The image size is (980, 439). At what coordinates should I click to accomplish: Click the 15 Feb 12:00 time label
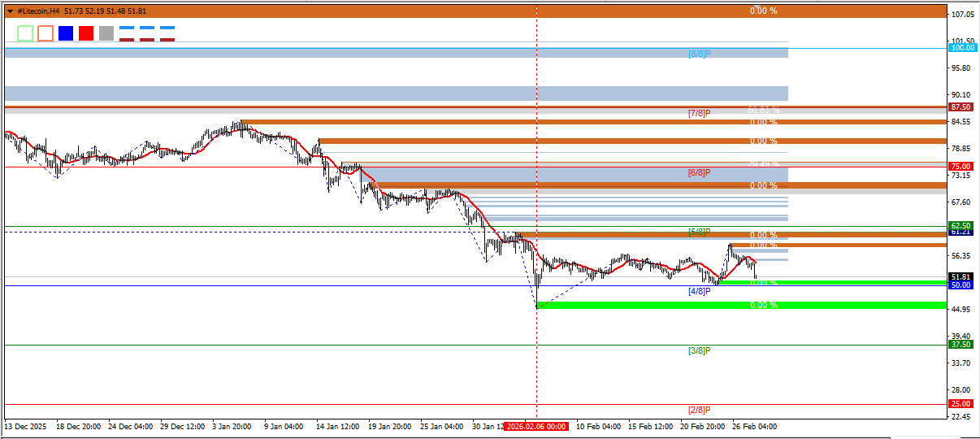(650, 427)
